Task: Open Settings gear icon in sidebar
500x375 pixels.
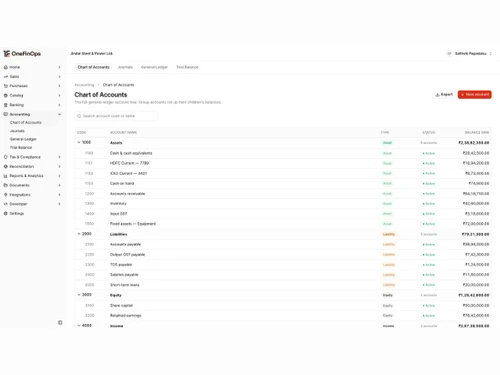Action: [x=6, y=214]
